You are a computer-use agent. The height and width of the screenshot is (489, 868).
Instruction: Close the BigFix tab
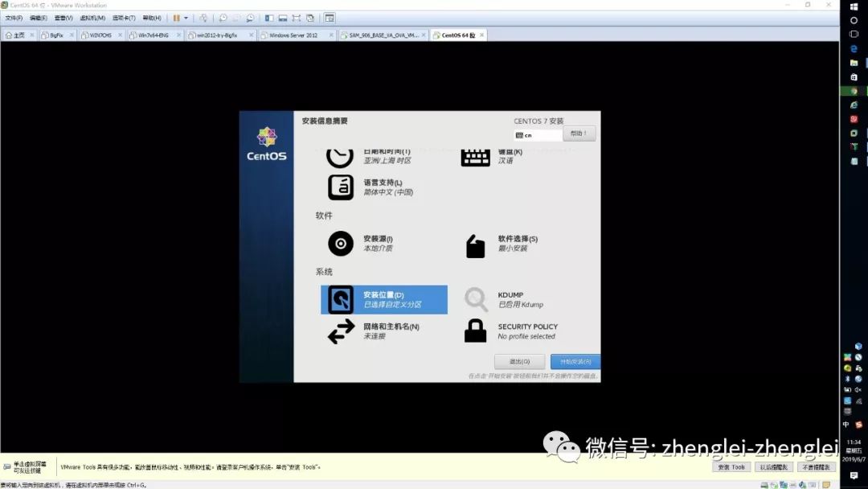[72, 35]
